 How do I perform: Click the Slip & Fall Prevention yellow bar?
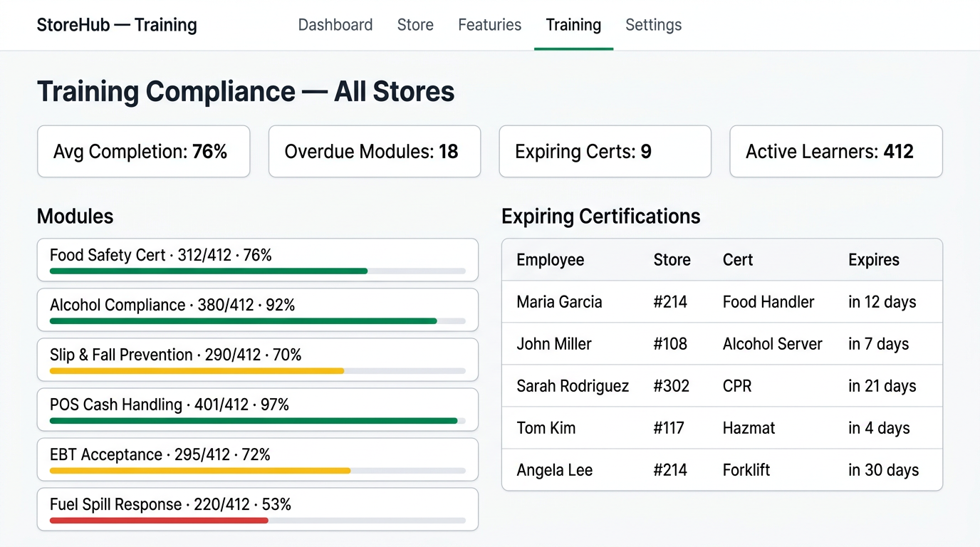coord(197,371)
